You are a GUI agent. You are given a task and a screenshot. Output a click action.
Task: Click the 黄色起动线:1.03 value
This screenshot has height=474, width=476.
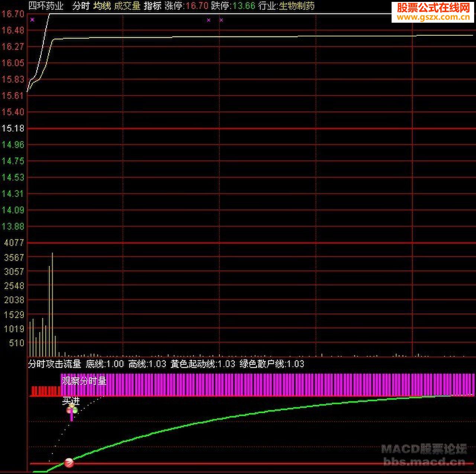coord(203,364)
